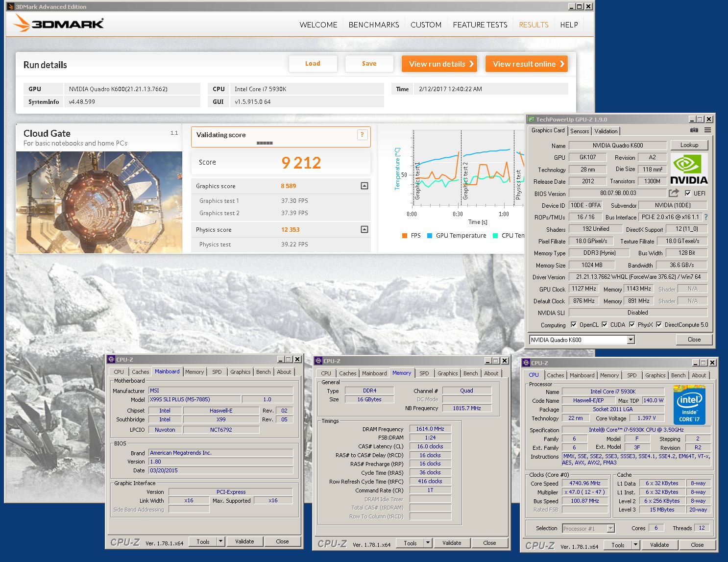Switch to Sensors tab in GPU-Z
This screenshot has height=562, width=728.
(580, 131)
